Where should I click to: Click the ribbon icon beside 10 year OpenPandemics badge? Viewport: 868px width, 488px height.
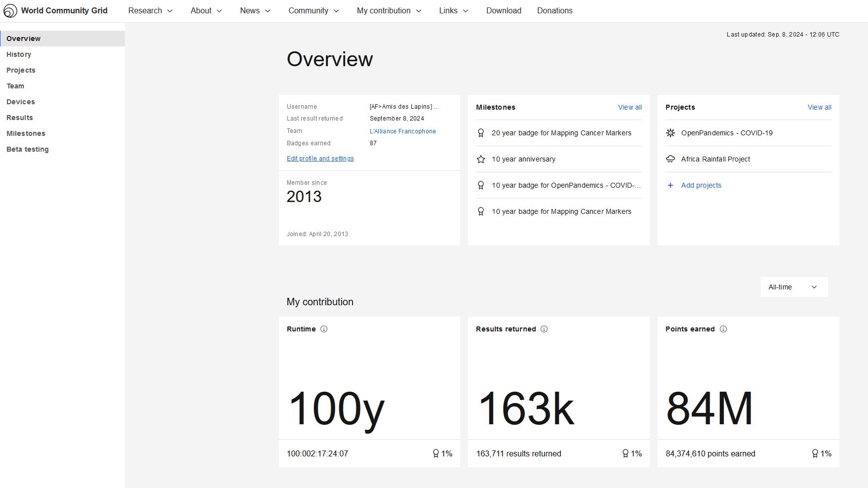481,185
